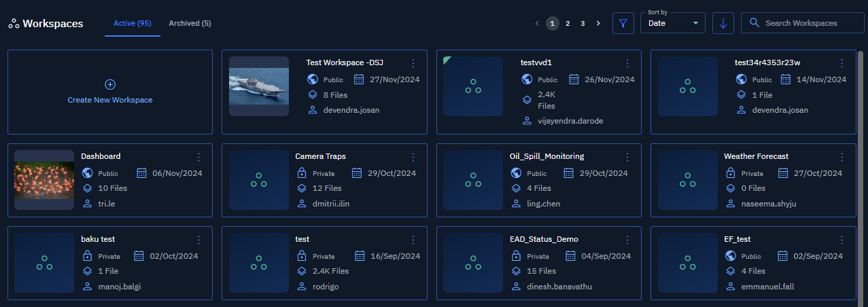Click the lock icon on Camera Traps
The height and width of the screenshot is (307, 868).
[301, 173]
